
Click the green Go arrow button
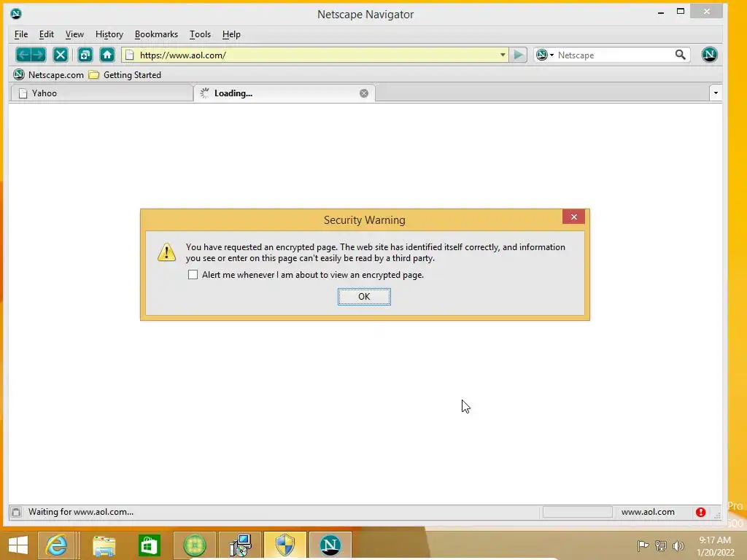(519, 55)
